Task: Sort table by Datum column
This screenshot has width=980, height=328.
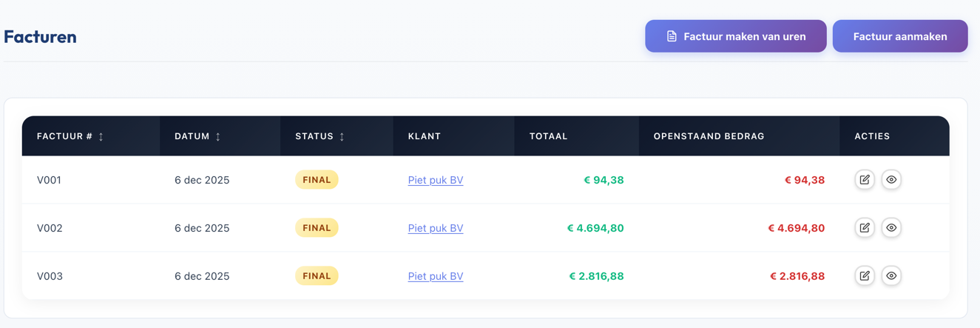Action: coord(197,136)
